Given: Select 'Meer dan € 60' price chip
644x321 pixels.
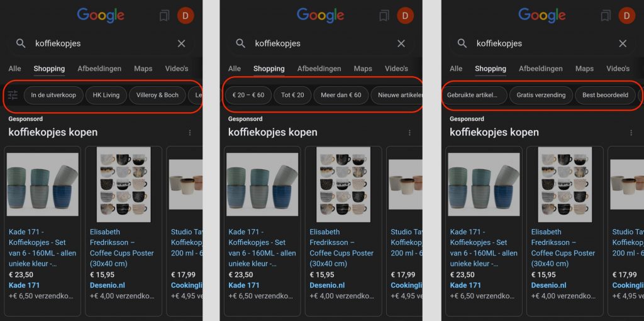Looking at the screenshot, I should [341, 95].
